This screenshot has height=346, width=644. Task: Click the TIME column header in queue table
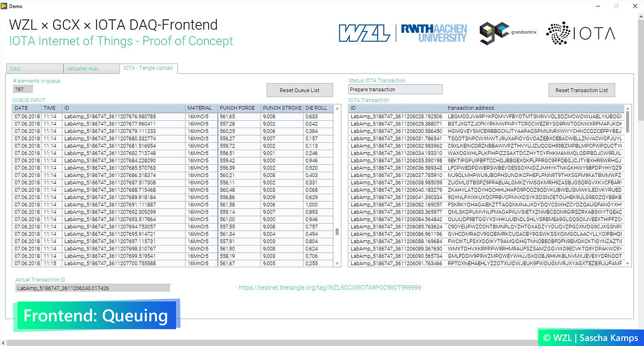[x=52, y=108]
